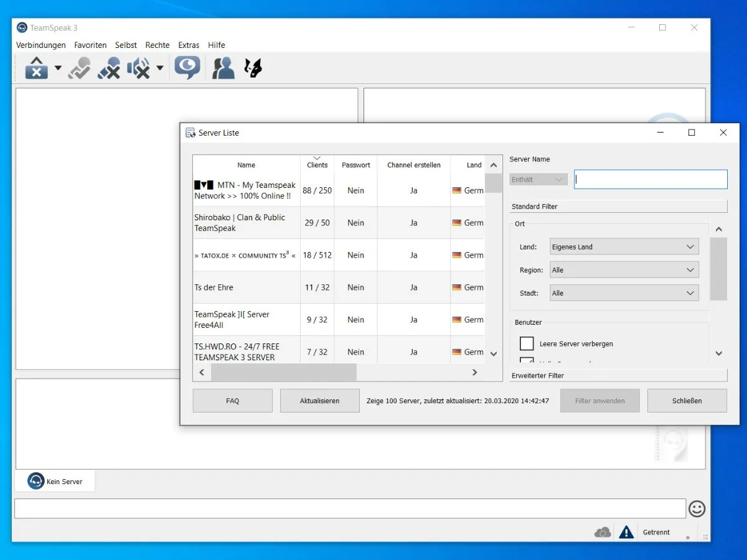The width and height of the screenshot is (747, 560).
Task: Click the away status toolbar icon
Action: click(x=37, y=68)
